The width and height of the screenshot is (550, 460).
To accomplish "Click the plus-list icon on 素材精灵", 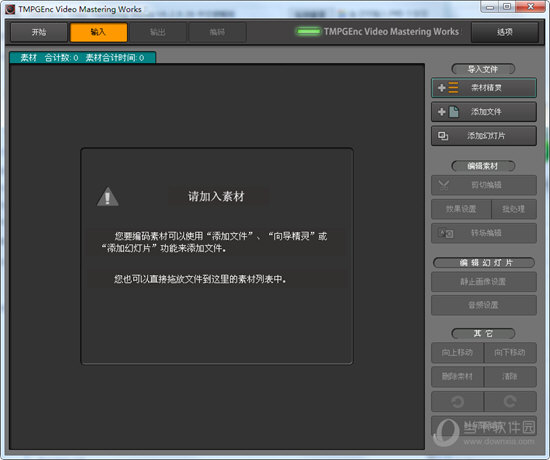I will click(448, 88).
